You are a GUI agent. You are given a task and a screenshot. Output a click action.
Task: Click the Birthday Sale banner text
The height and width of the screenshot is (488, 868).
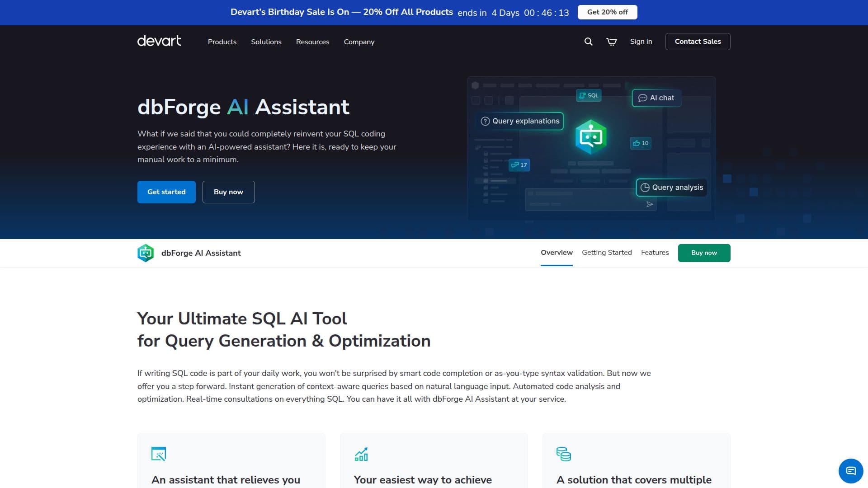point(341,12)
